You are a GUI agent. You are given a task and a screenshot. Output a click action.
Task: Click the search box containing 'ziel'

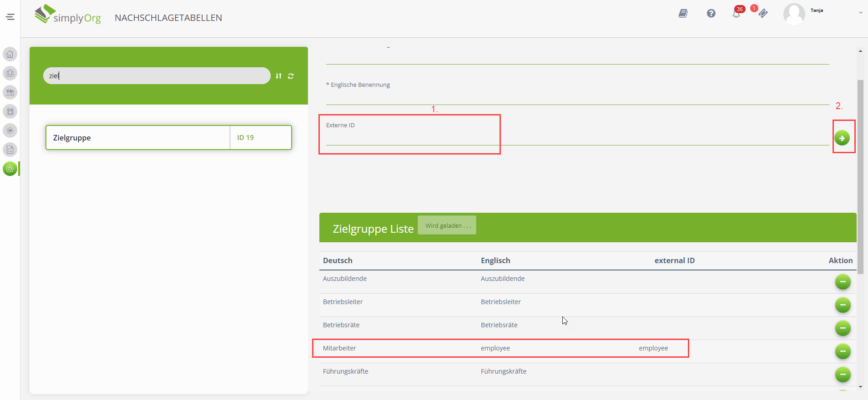[x=156, y=76]
